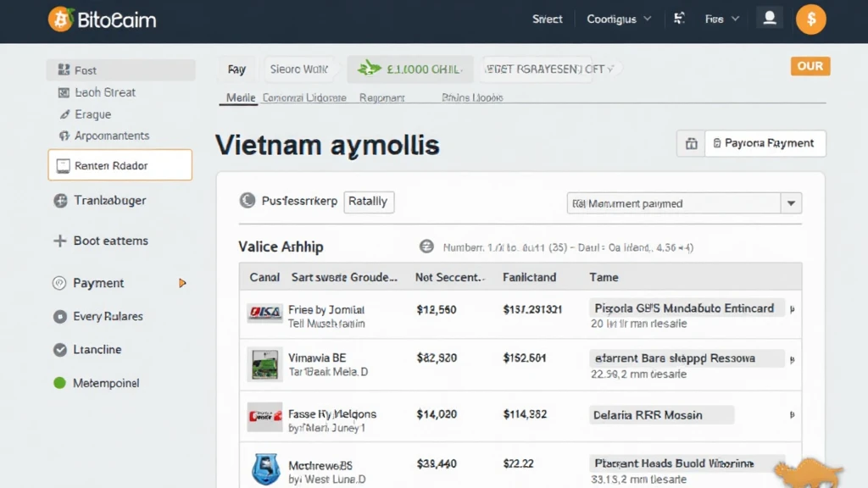The height and width of the screenshot is (488, 868).
Task: Toggle the green Metempoinel status dot
Action: point(59,383)
